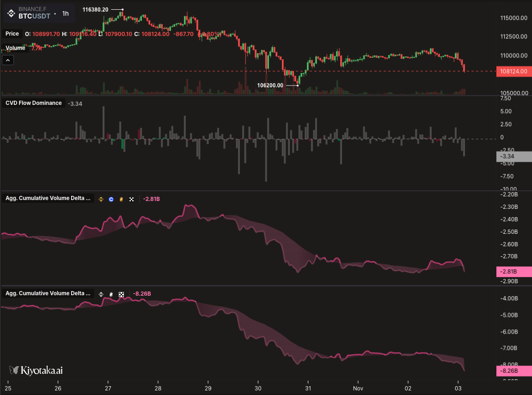Viewport: 532px width, 395px height.
Task: Click the Volume indicator label
Action: click(15, 48)
